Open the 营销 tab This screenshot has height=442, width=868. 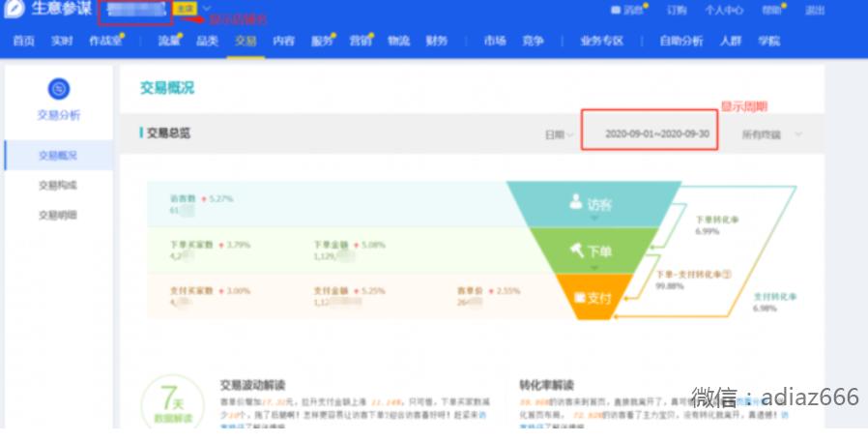pyautogui.click(x=361, y=41)
